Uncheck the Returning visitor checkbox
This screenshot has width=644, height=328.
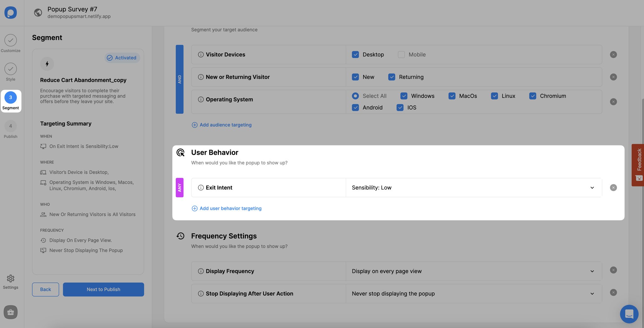pos(391,77)
